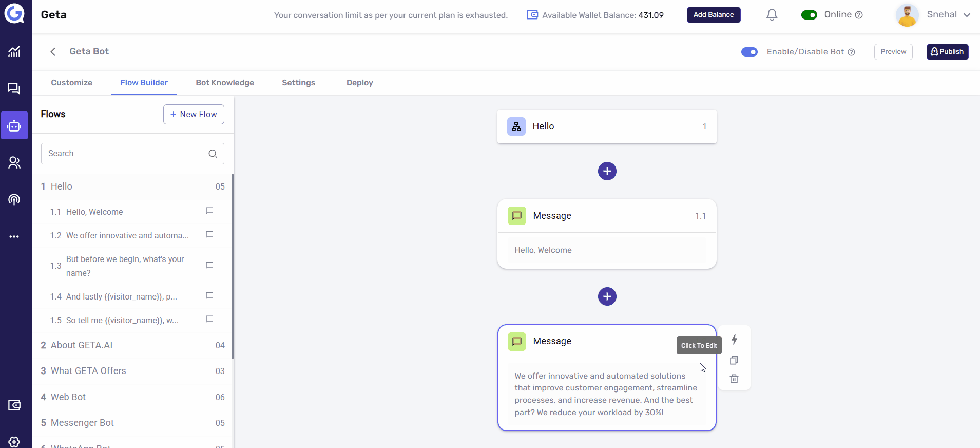The width and height of the screenshot is (980, 448).
Task: Click the search magnifier icon in Flows
Action: pos(213,154)
